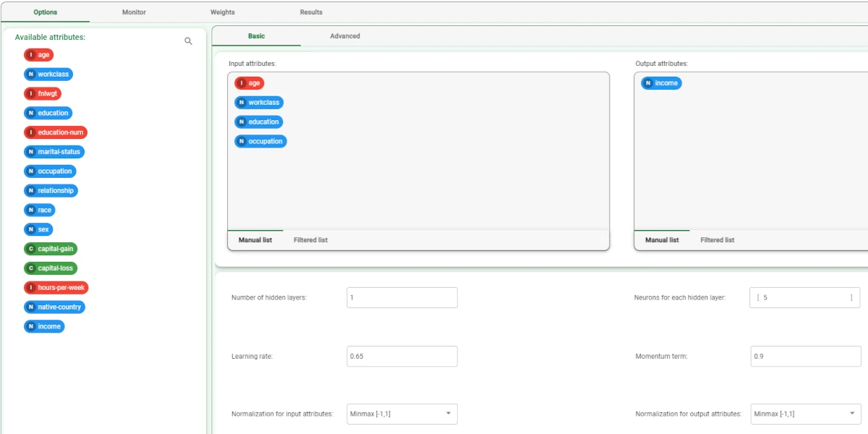This screenshot has height=434, width=868.
Task: Open Normalization for output attributes dropdown
Action: tap(806, 414)
